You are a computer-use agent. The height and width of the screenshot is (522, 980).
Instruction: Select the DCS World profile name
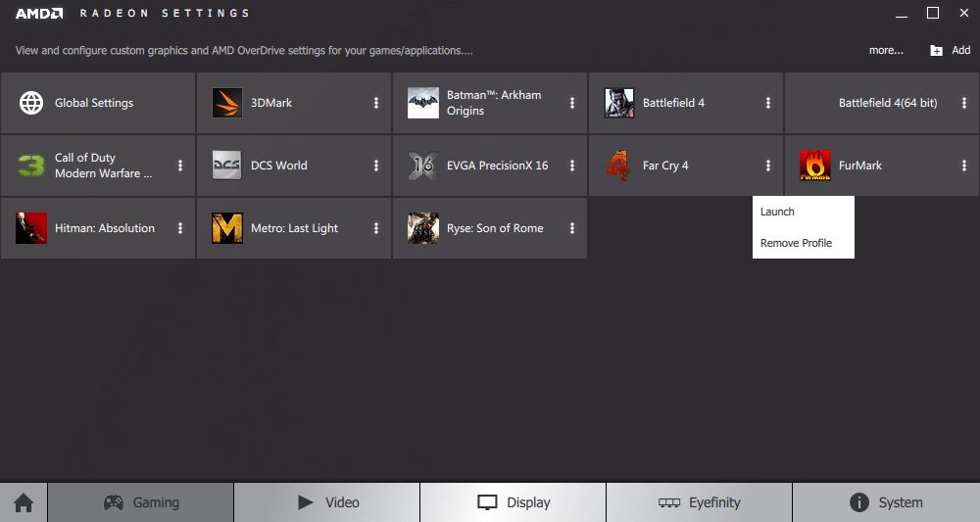coord(278,166)
